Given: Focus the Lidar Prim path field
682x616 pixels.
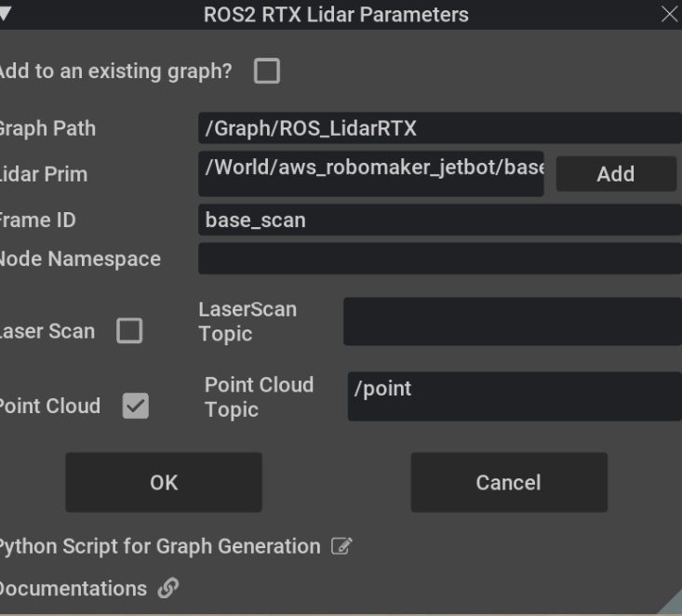Looking at the screenshot, I should [x=371, y=174].
